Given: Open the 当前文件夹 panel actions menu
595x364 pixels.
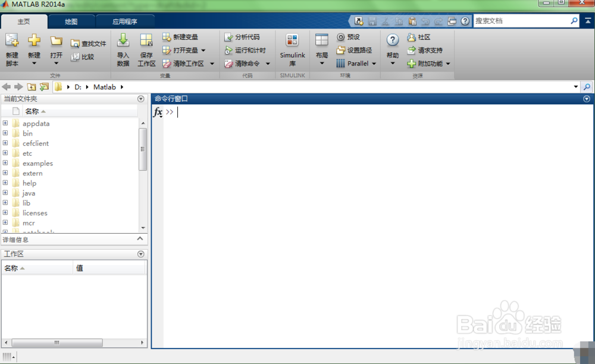Looking at the screenshot, I should point(141,99).
